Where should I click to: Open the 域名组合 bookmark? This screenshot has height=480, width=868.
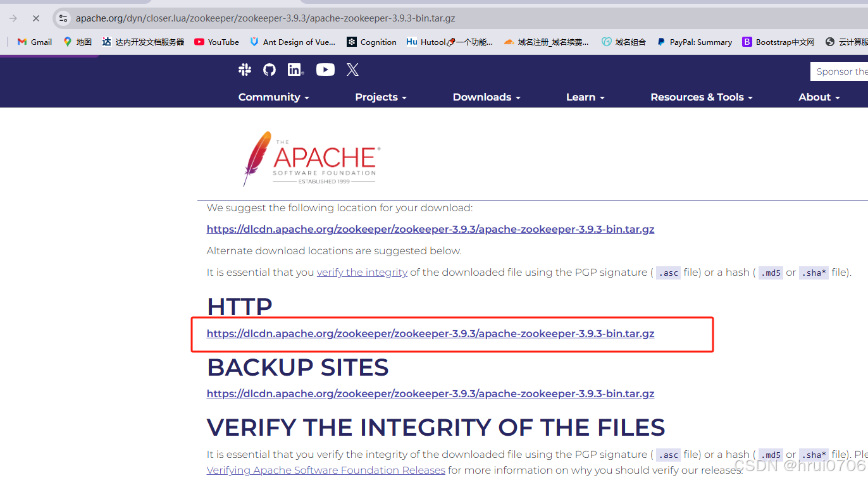[624, 42]
